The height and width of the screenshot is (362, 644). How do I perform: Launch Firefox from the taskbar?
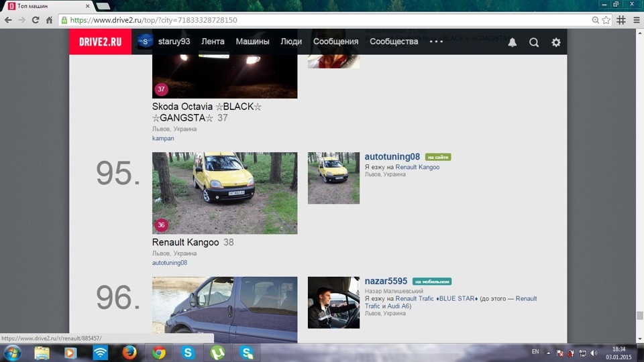[129, 353]
